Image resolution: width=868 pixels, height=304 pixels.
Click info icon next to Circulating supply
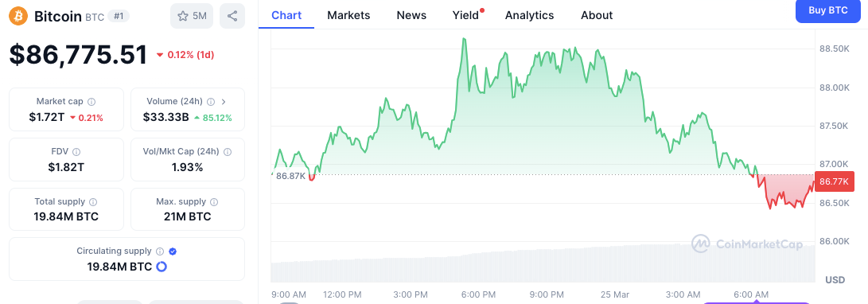click(x=160, y=251)
